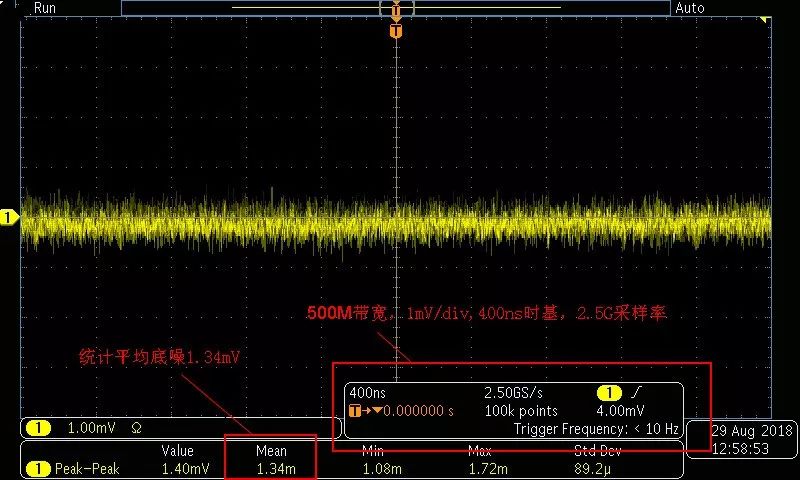Click the yellow channel 1 noise waveform
800x480 pixels.
(x=396, y=221)
